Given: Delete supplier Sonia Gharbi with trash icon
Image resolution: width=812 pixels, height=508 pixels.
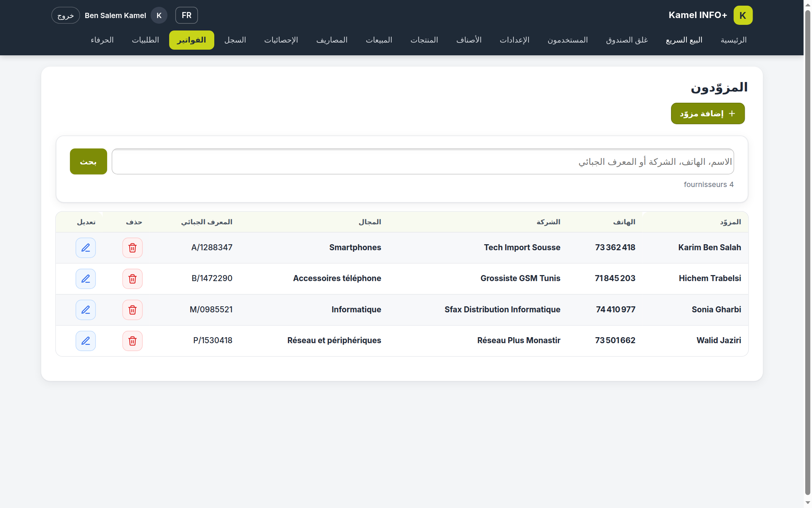Looking at the screenshot, I should pyautogui.click(x=132, y=310).
